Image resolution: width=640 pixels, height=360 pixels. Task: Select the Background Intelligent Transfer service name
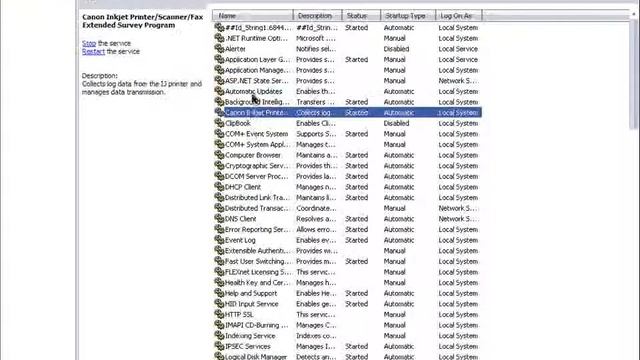pyautogui.click(x=257, y=102)
